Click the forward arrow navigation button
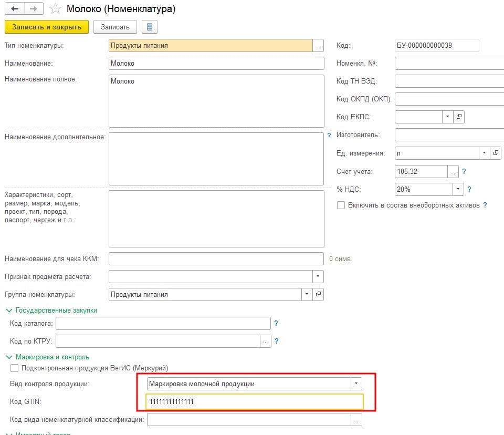The height and width of the screenshot is (435, 504). [x=34, y=9]
